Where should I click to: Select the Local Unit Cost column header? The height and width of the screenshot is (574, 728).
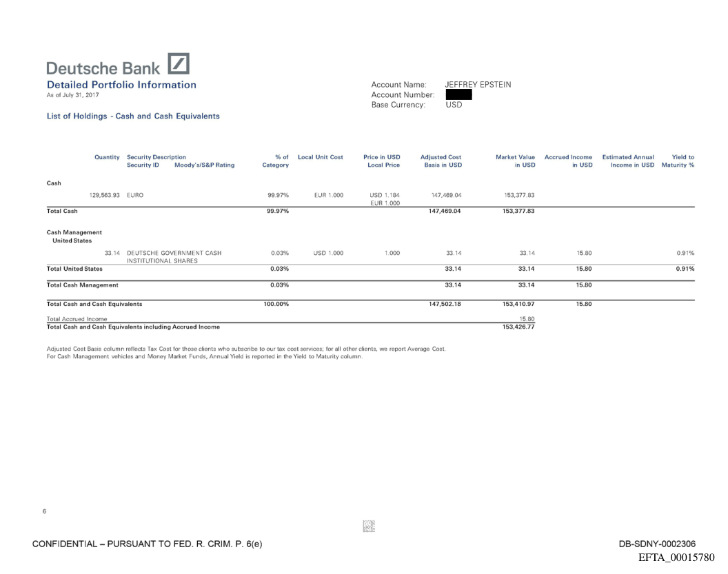click(320, 157)
